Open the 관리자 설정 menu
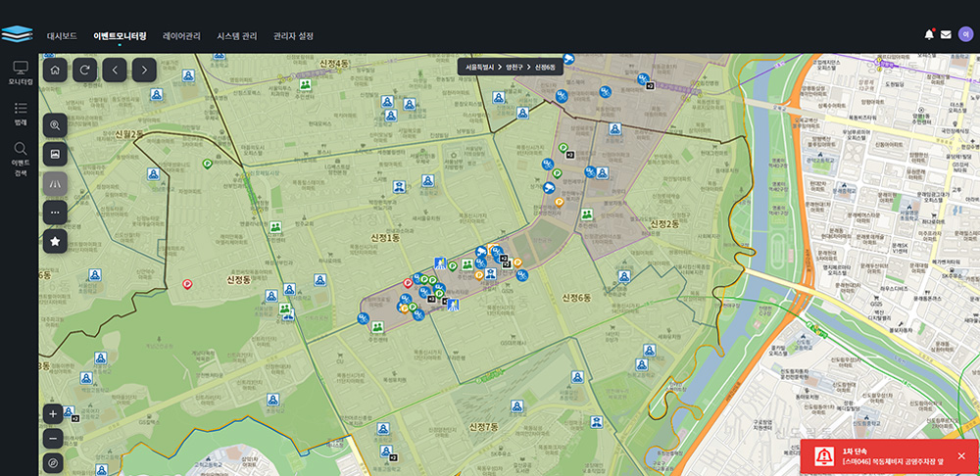Image resolution: width=980 pixels, height=476 pixels. [x=293, y=35]
